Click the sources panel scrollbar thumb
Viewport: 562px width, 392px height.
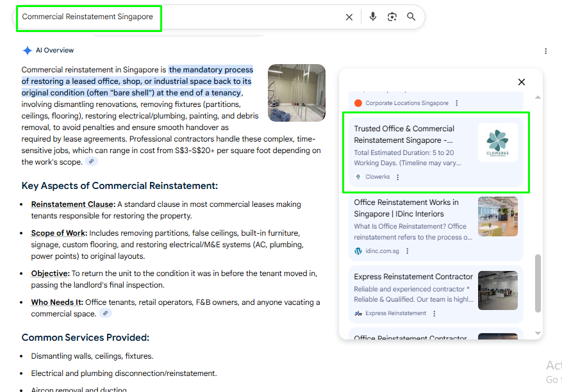click(x=538, y=283)
